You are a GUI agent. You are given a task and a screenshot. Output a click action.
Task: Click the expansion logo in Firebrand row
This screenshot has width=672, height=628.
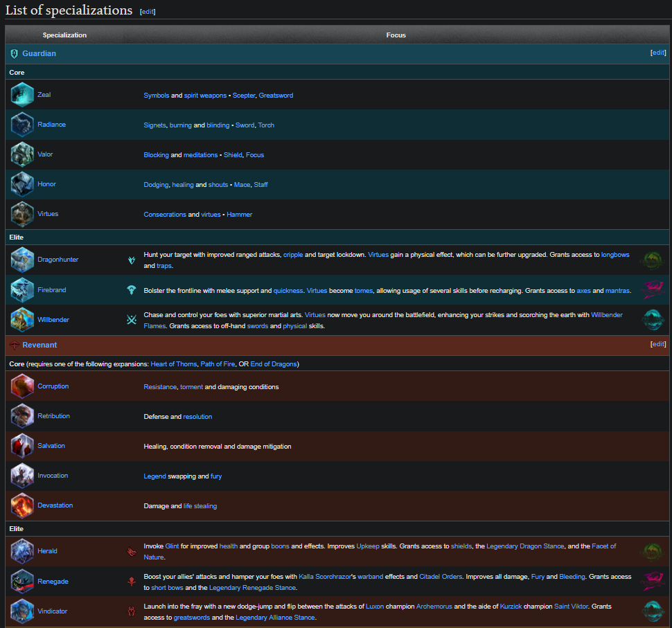pyautogui.click(x=653, y=290)
